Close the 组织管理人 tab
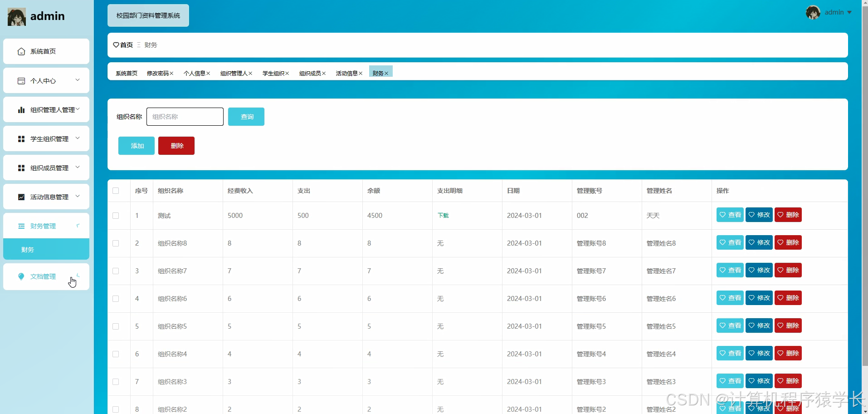 pyautogui.click(x=250, y=74)
